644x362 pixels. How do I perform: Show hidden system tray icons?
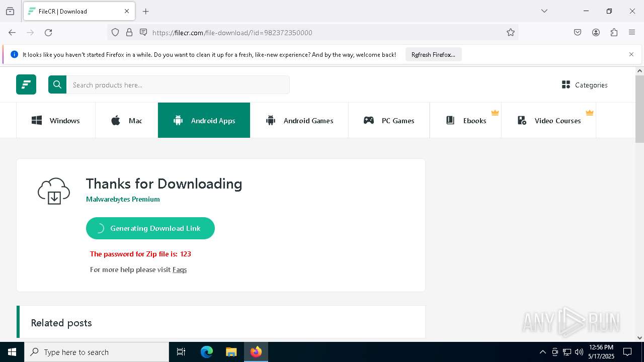pos(542,352)
